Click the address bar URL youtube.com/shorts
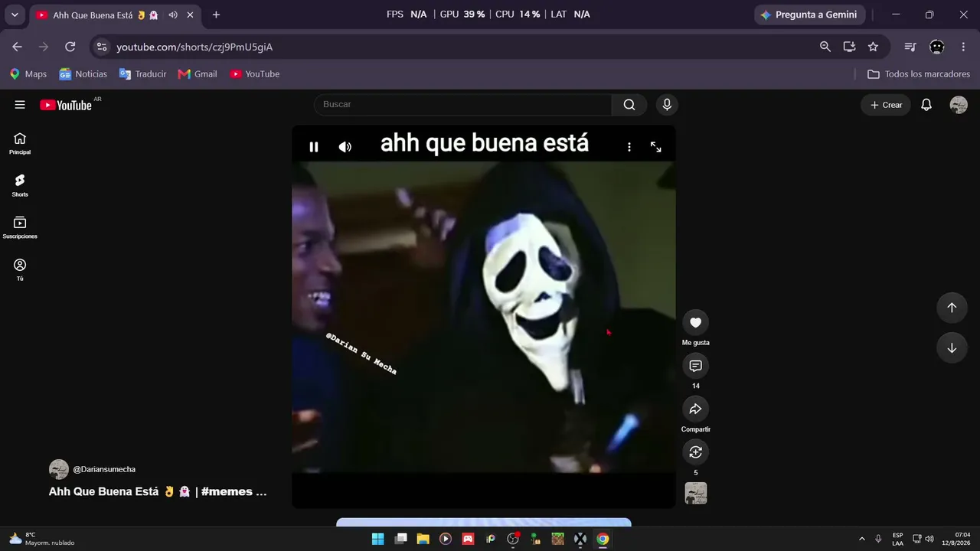This screenshot has height=551, width=980. coord(194,47)
